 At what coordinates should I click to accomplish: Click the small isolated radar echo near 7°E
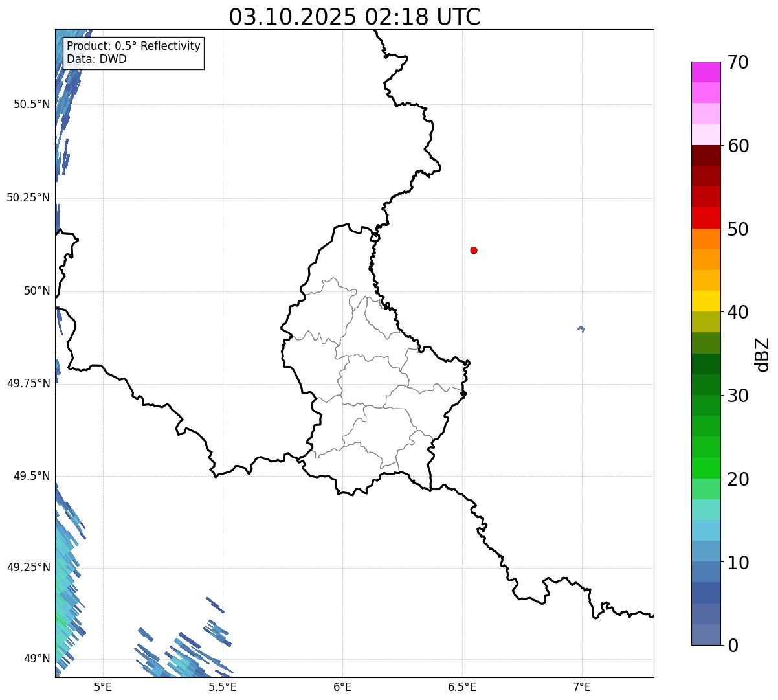[x=581, y=329]
